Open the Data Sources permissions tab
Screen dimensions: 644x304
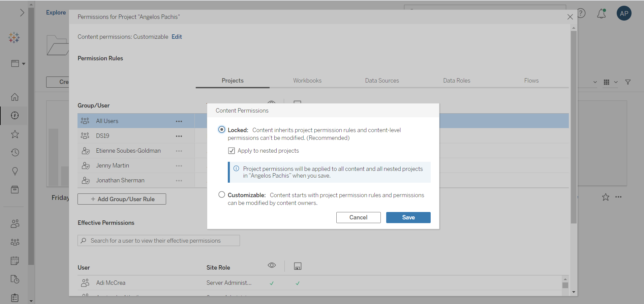382,81
